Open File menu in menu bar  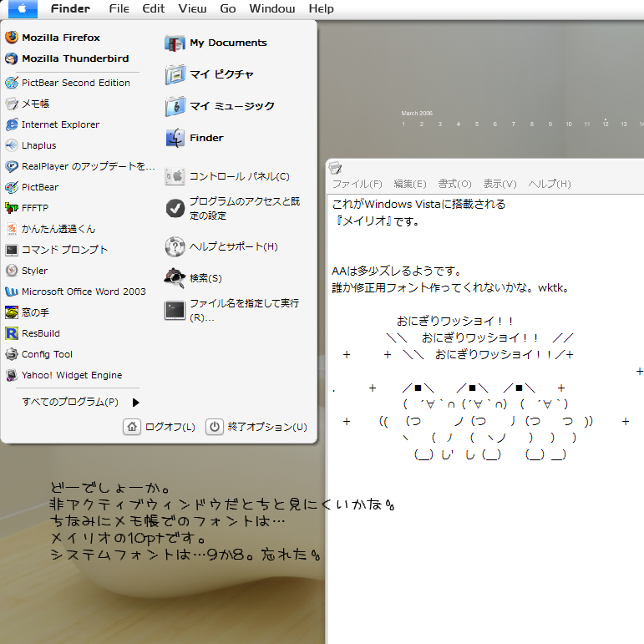coord(119,8)
